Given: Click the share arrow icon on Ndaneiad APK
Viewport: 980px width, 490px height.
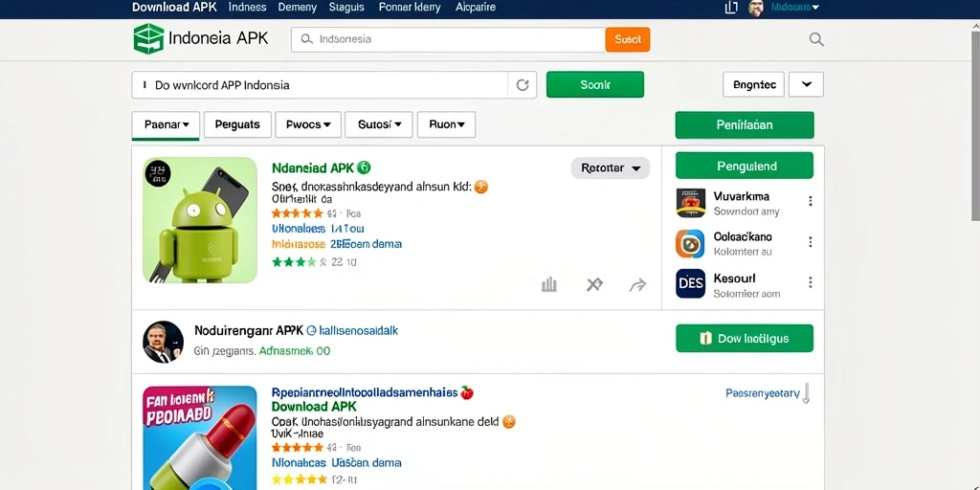Looking at the screenshot, I should click(x=637, y=286).
